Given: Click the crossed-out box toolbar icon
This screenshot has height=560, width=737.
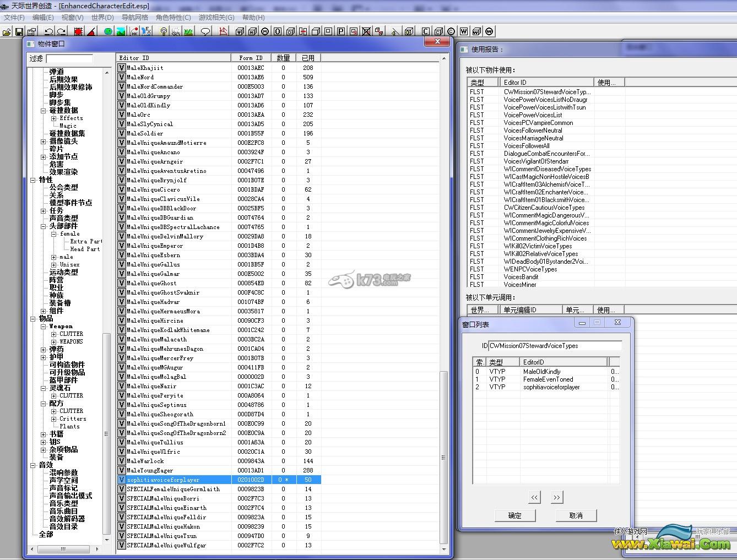Looking at the screenshot, I should [x=366, y=31].
